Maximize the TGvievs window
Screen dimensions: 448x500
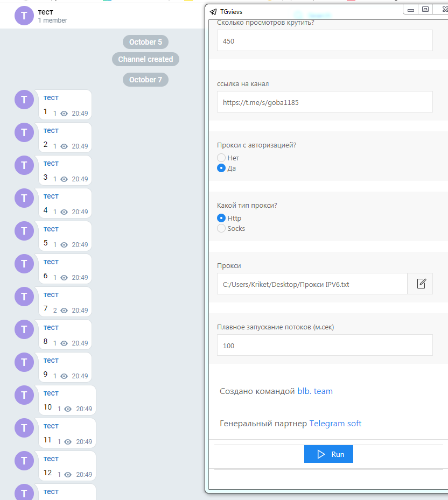(425, 10)
